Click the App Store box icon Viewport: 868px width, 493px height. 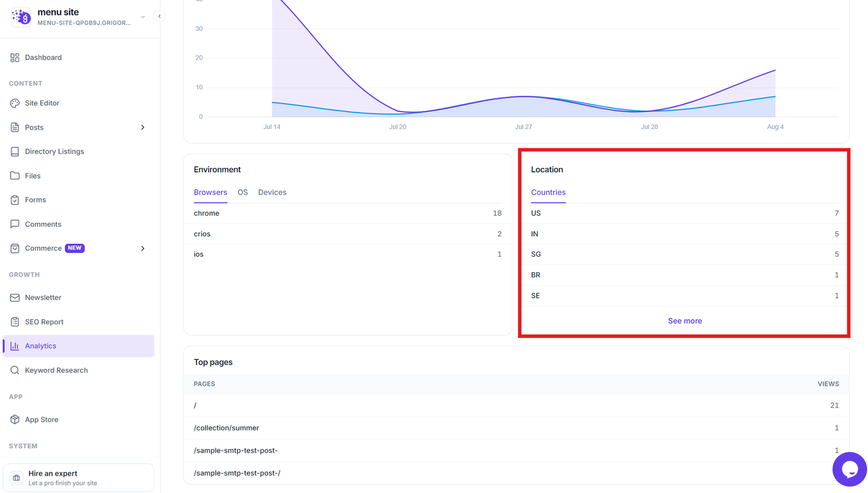point(15,419)
